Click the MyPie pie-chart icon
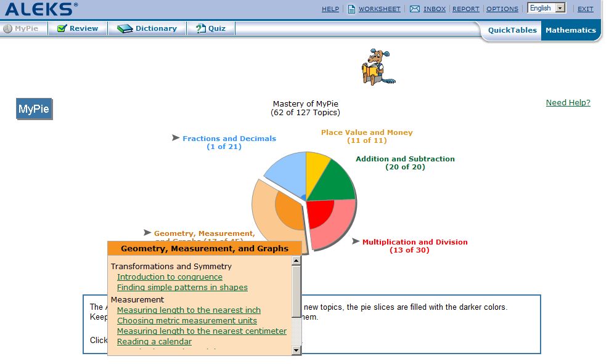The width and height of the screenshot is (609, 364). pos(8,28)
